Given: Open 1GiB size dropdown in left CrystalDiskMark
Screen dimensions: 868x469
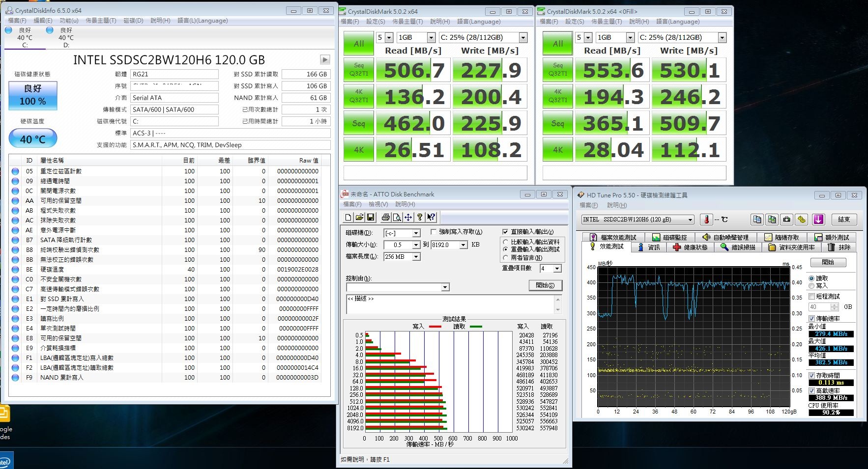Looking at the screenshot, I should (431, 37).
